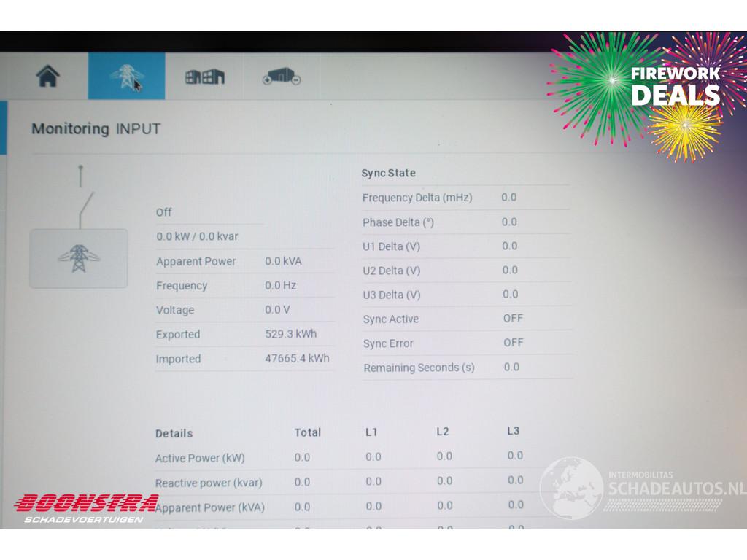This screenshot has width=747, height=560.
Task: Click the Sync State section header
Action: point(388,174)
